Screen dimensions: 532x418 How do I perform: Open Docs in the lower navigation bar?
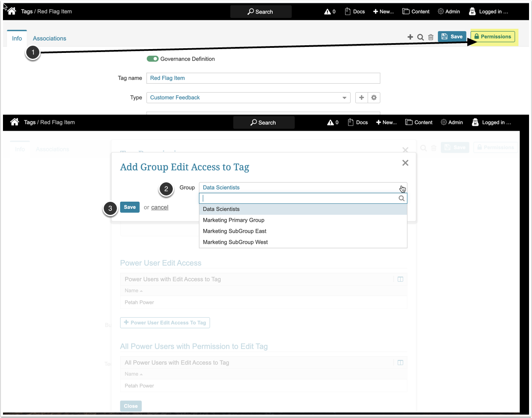point(358,122)
